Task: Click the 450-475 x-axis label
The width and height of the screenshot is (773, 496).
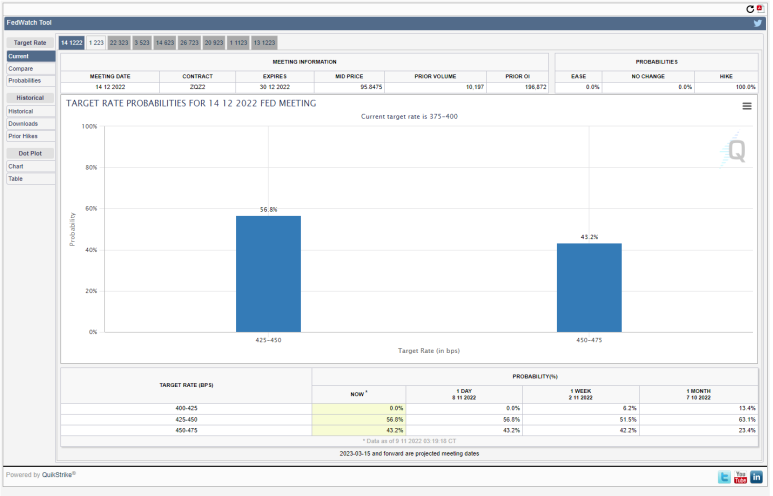Action: (x=589, y=340)
